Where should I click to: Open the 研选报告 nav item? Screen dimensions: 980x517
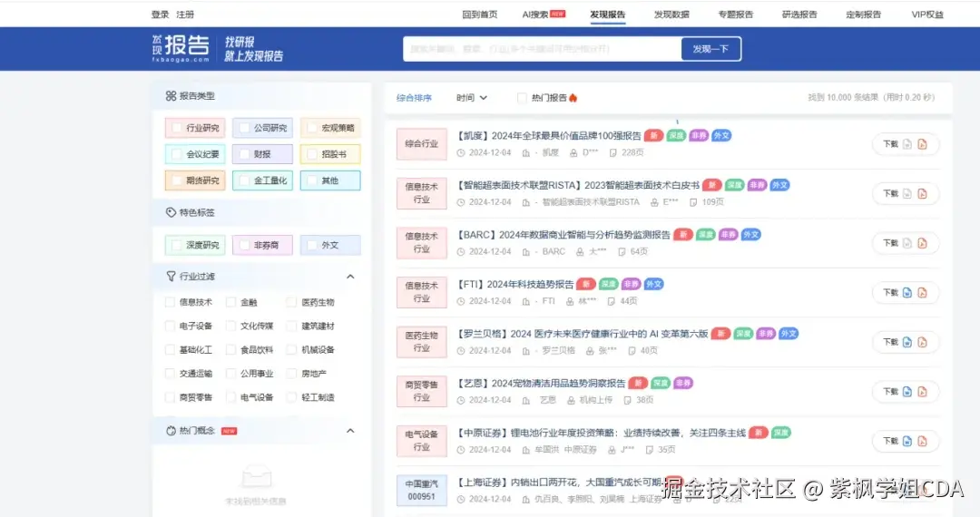pyautogui.click(x=799, y=15)
